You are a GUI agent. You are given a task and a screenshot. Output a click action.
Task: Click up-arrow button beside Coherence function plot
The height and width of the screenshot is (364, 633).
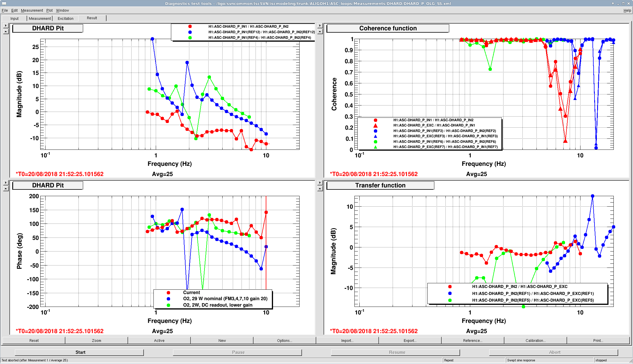[320, 31]
